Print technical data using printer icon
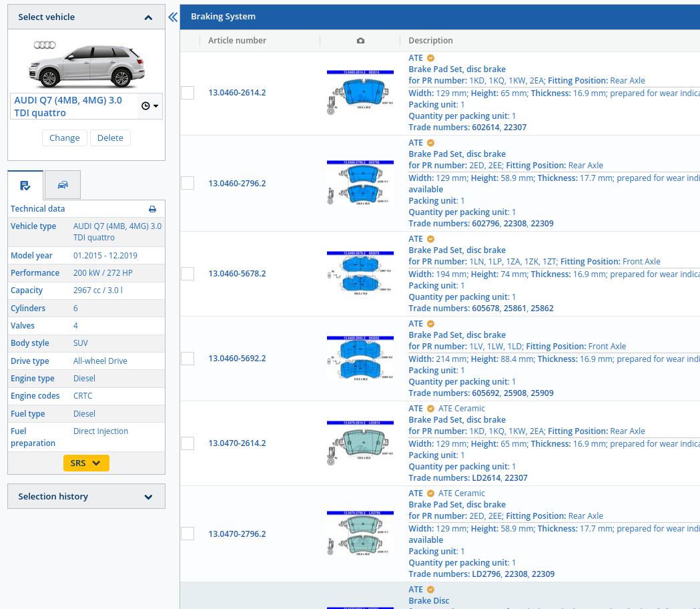Image resolution: width=700 pixels, height=609 pixels. [x=152, y=209]
